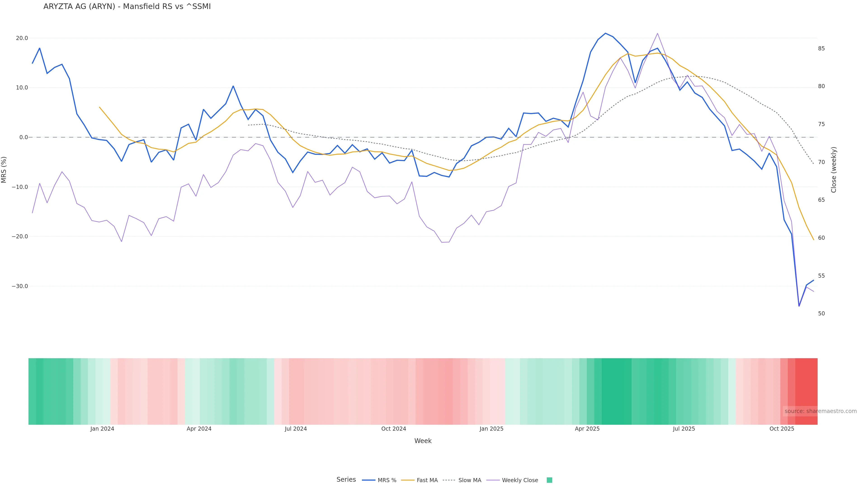Select the Jan 2024 x-axis label
868x488 pixels.
coord(102,429)
